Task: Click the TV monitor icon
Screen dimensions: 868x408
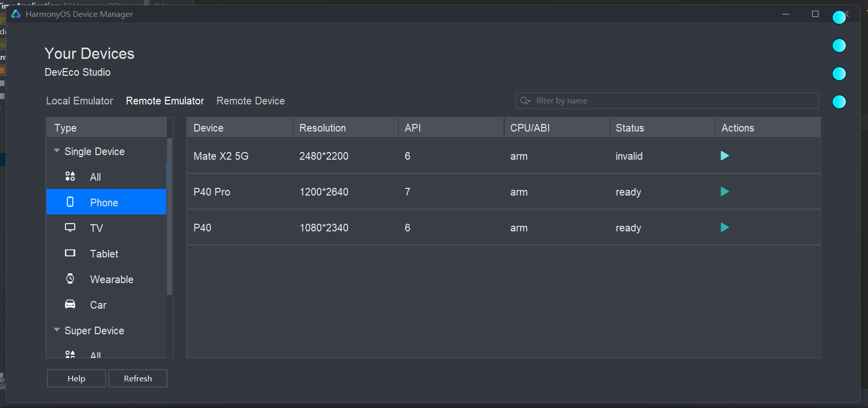Action: point(70,227)
